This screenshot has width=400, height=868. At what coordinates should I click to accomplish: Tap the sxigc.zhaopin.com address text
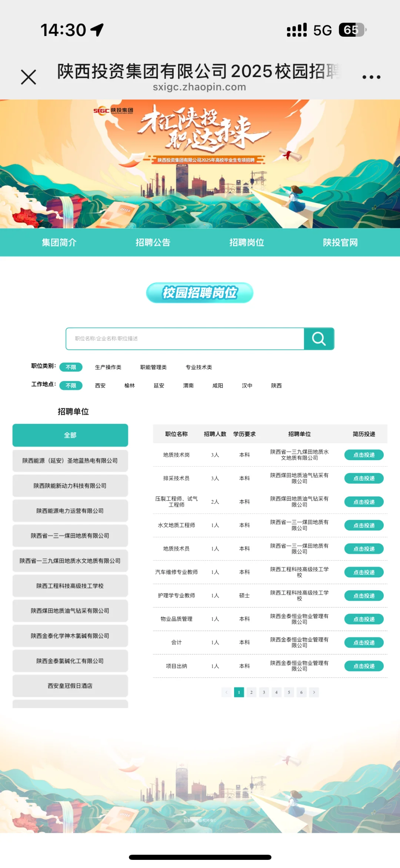click(x=200, y=87)
